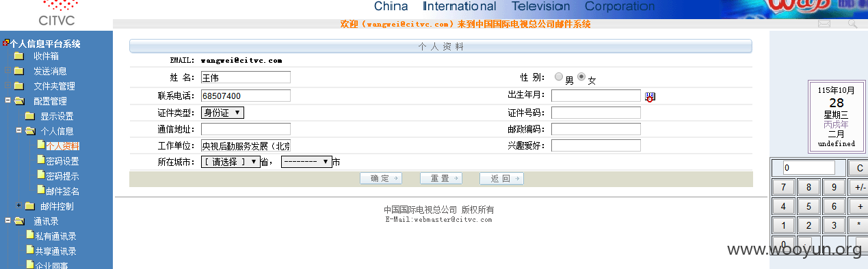
Task: Click the 发送消息 folder icon
Action: pos(18,71)
